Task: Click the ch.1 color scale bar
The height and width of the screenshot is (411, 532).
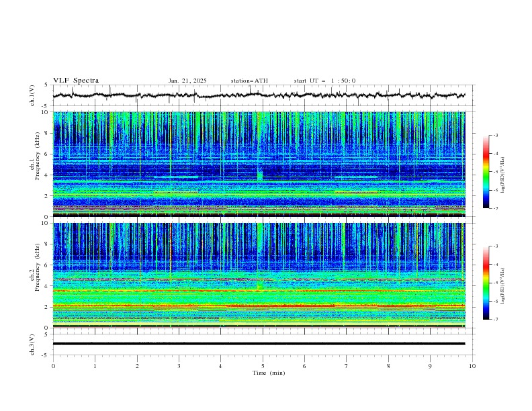Action: tap(486, 172)
